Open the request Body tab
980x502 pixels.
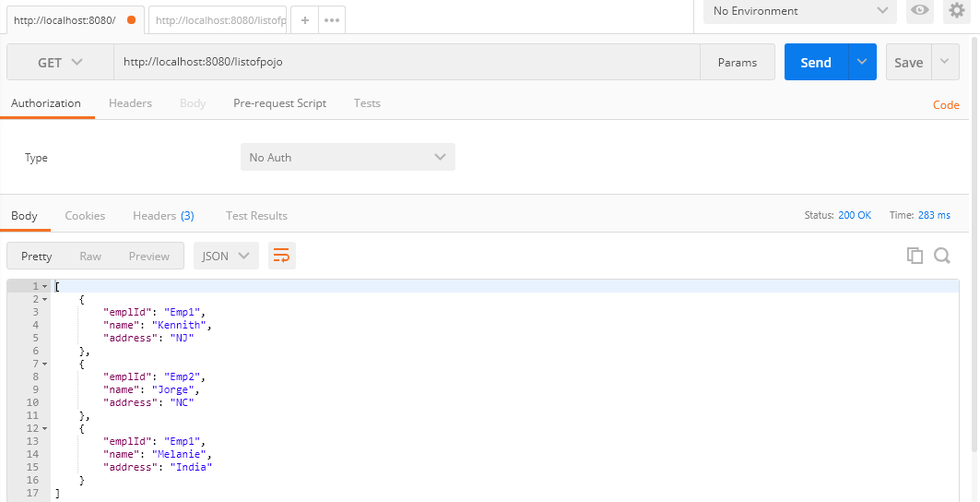click(x=193, y=103)
